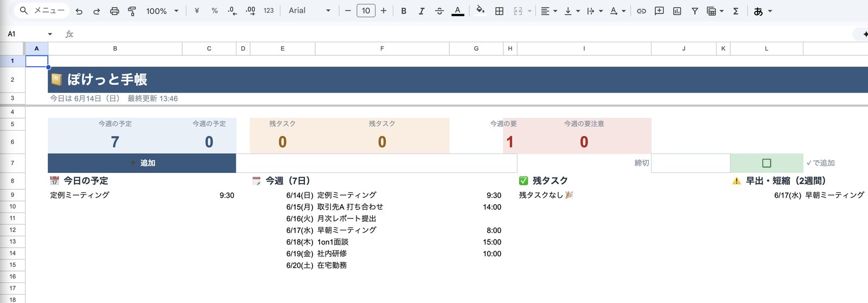Decrease decimal places button
Screen dimensions: 868x303
click(232, 11)
